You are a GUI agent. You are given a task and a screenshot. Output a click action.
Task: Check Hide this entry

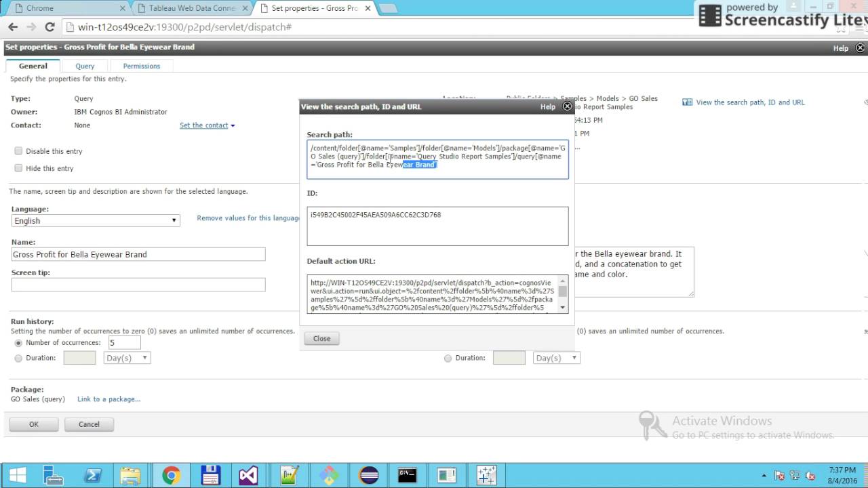coord(19,168)
